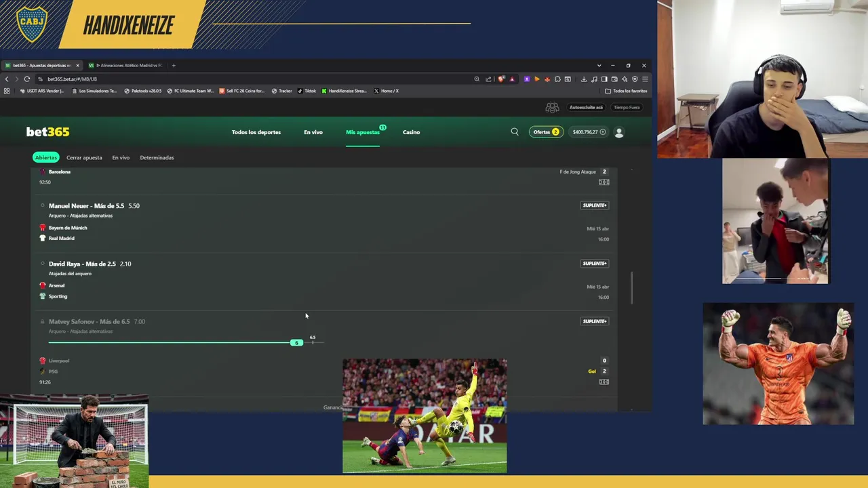
Task: Open the browser downloads icon
Action: (584, 79)
